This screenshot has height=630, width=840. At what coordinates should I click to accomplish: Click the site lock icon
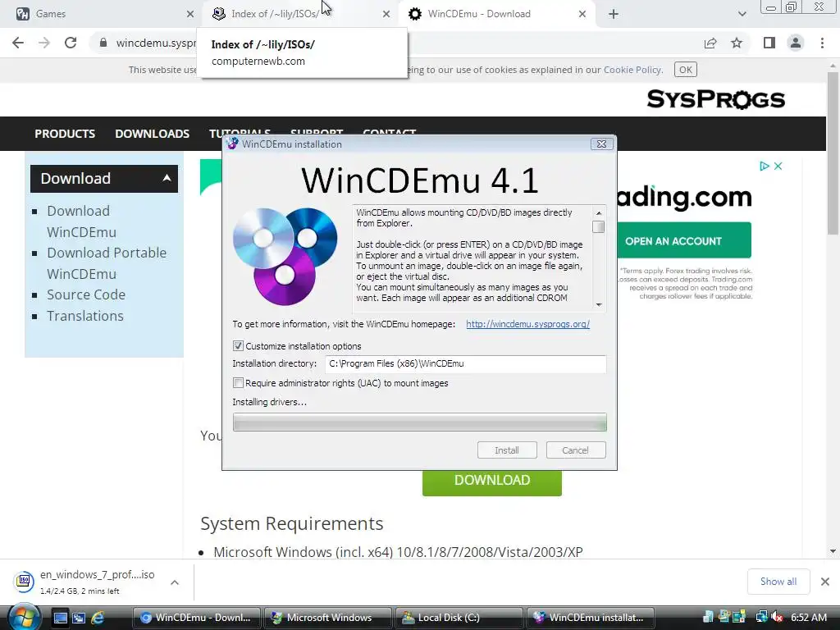pyautogui.click(x=103, y=43)
